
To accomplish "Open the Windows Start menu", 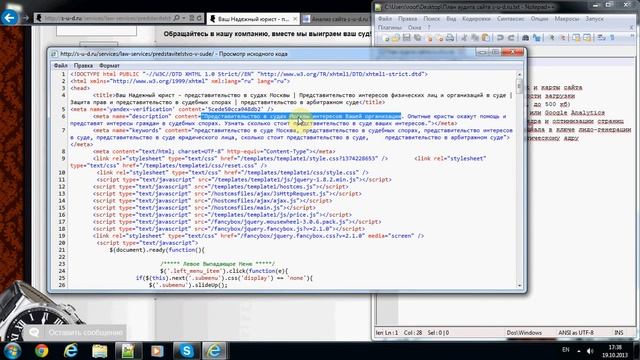I will (x=12, y=351).
